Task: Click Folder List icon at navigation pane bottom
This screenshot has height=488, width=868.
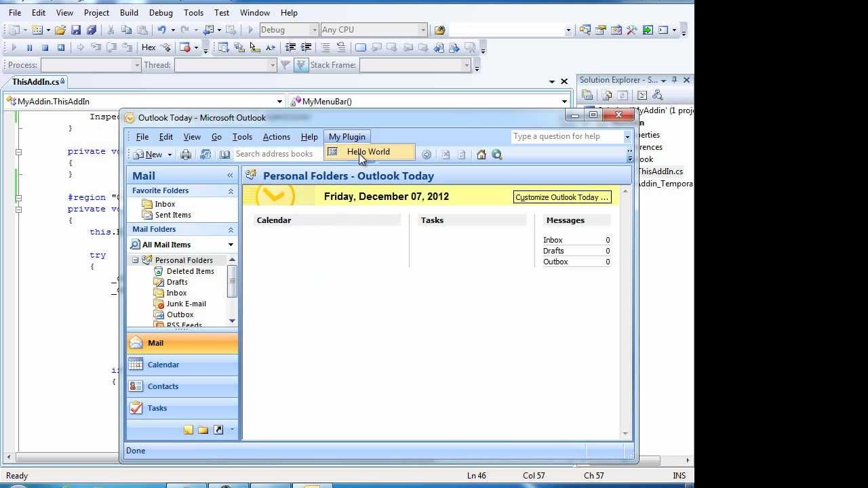Action: (203, 430)
